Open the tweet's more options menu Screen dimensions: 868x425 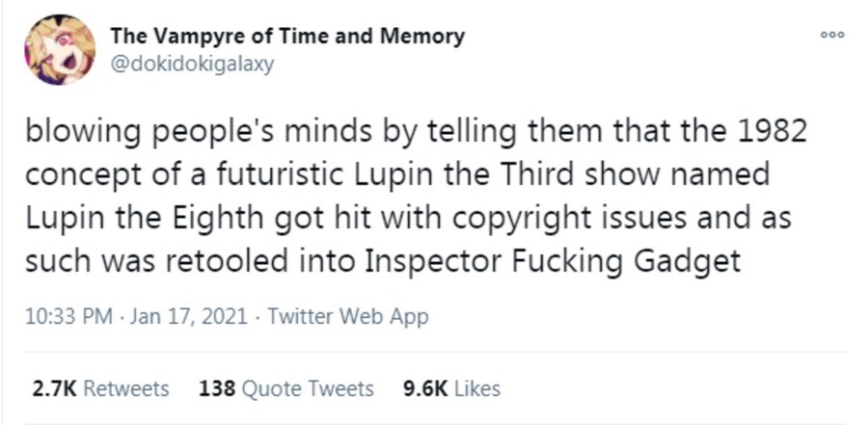coord(831,35)
